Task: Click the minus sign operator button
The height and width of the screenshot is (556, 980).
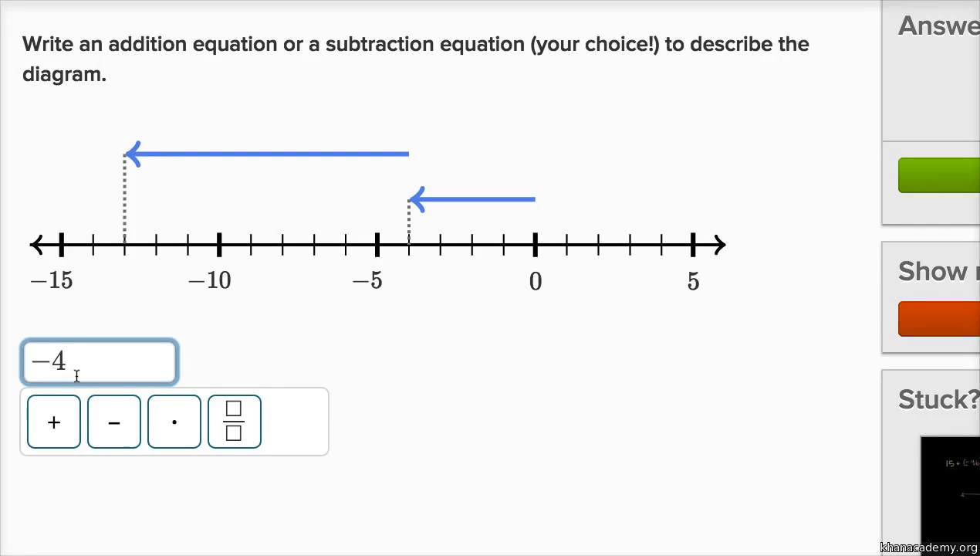Action: tap(114, 422)
